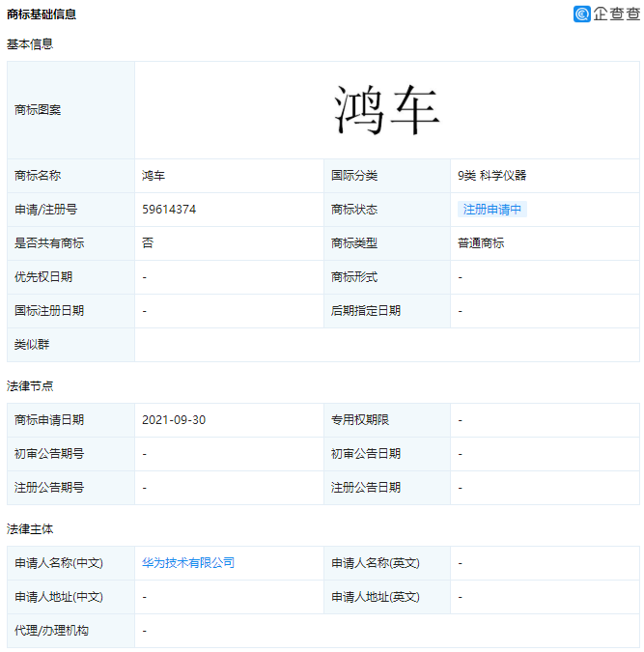Click the 申请人名称(英文) label

[376, 563]
